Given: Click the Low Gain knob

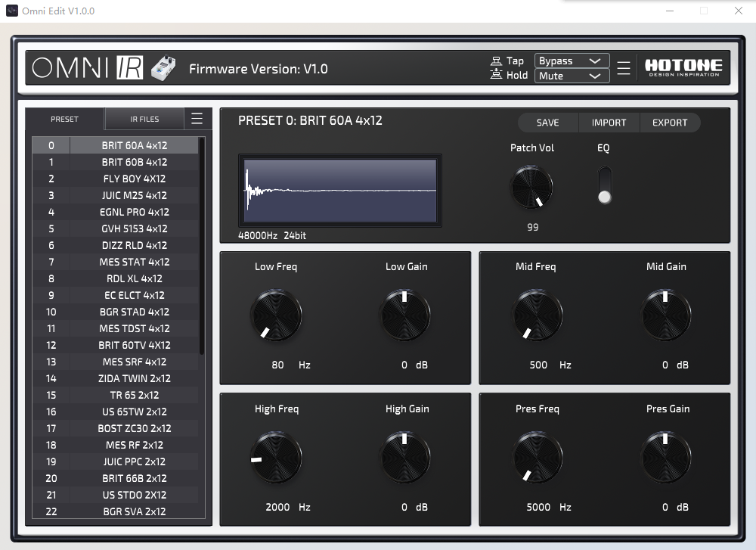Looking at the screenshot, I should point(405,315).
